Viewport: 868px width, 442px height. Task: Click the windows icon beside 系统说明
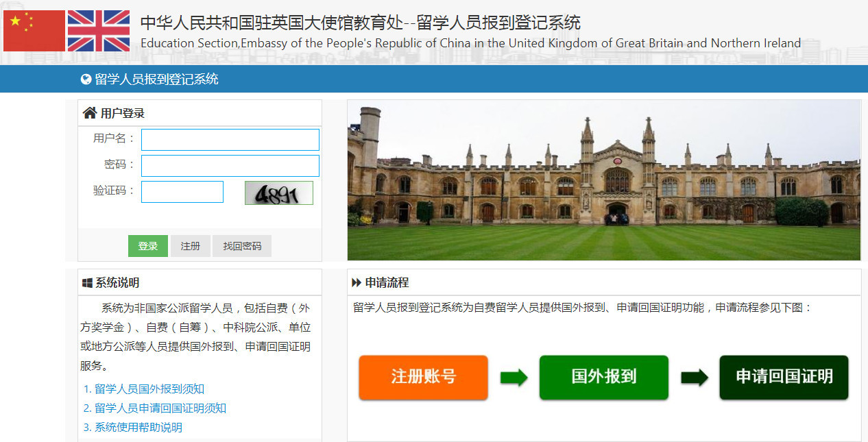[x=87, y=283]
